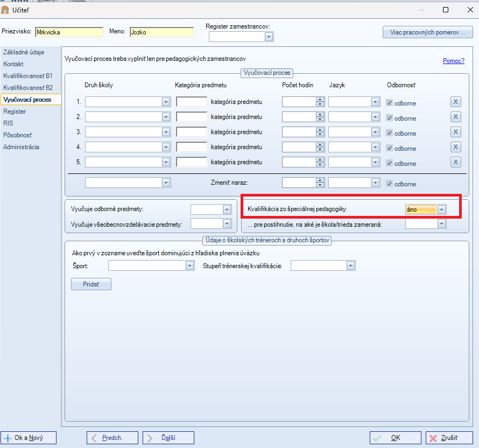
Task: Increase Počet hodín in row 1
Action: (x=320, y=100)
